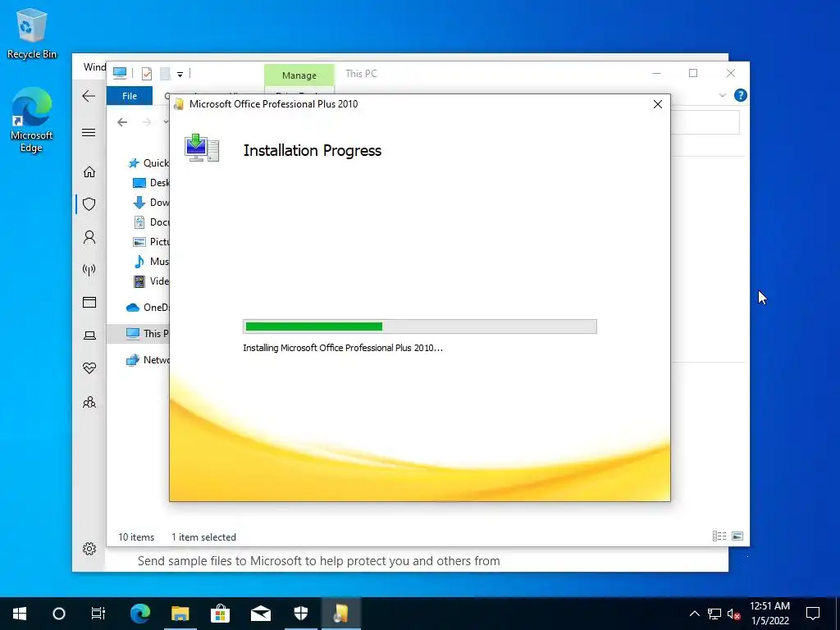Open clock showing 12:51 AM

click(769, 614)
